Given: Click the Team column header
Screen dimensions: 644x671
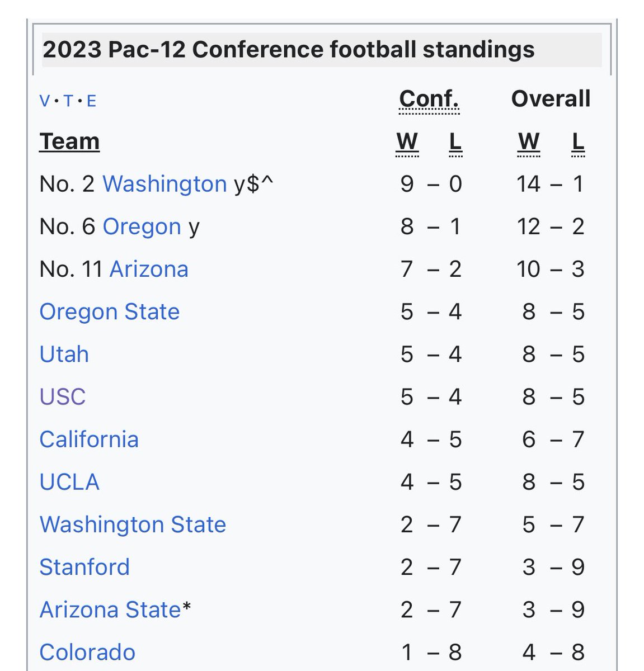Looking at the screenshot, I should pyautogui.click(x=69, y=141).
